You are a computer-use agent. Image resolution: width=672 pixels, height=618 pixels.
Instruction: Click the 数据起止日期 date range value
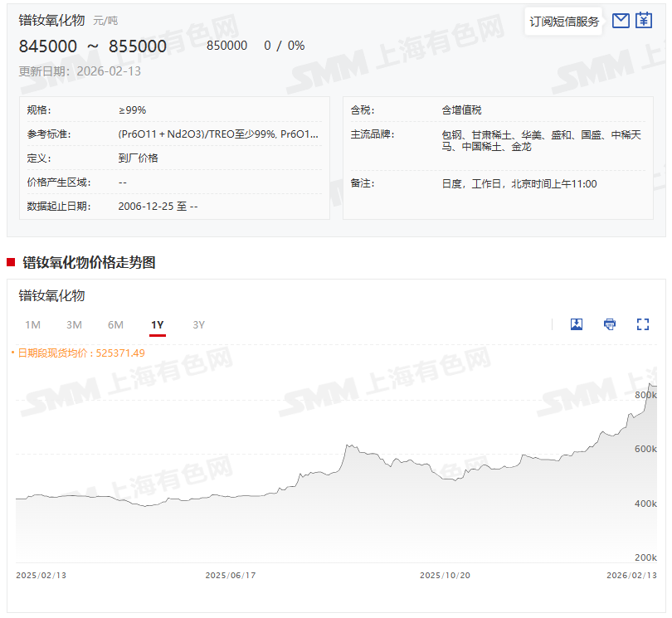pos(158,206)
